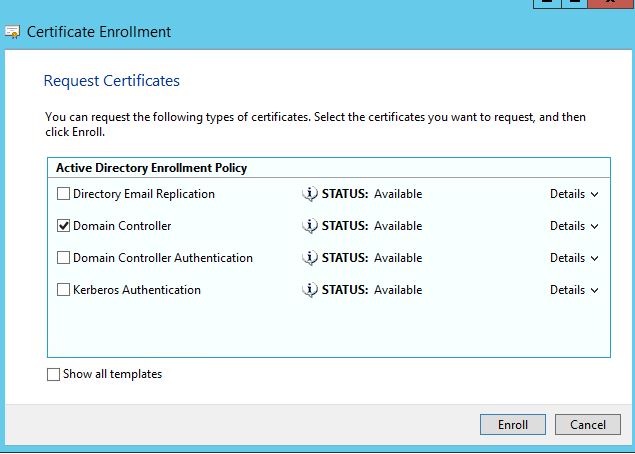Click status info icon for Domain Controller Authentication

(310, 258)
